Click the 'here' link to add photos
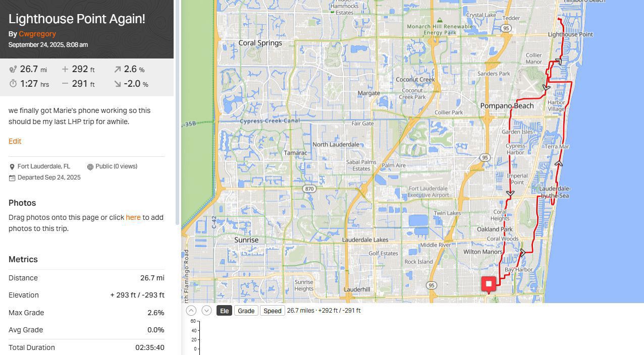 point(133,217)
